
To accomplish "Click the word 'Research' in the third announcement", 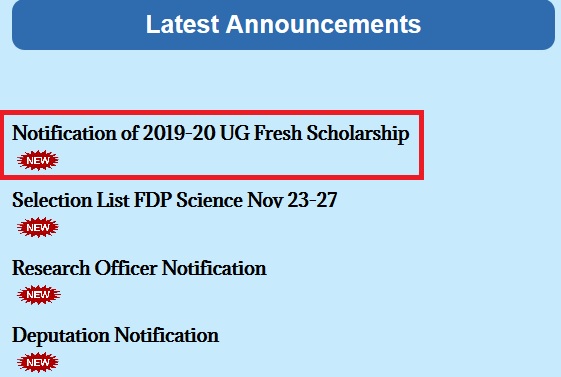I will coord(51,268).
